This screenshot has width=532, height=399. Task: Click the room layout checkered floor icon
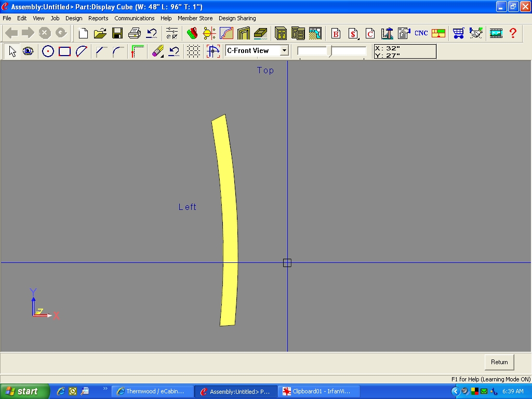coord(315,33)
